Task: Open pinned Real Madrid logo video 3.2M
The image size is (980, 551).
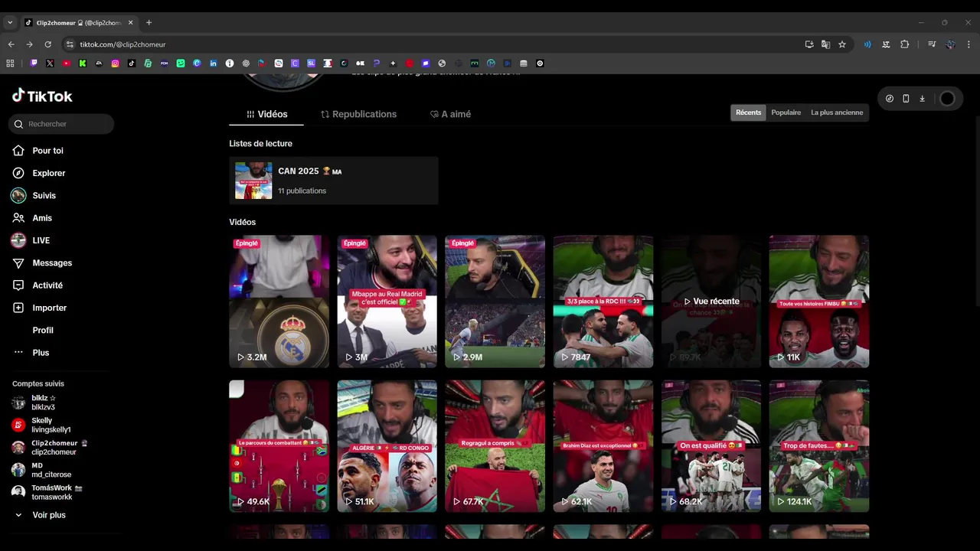Action: (x=279, y=302)
